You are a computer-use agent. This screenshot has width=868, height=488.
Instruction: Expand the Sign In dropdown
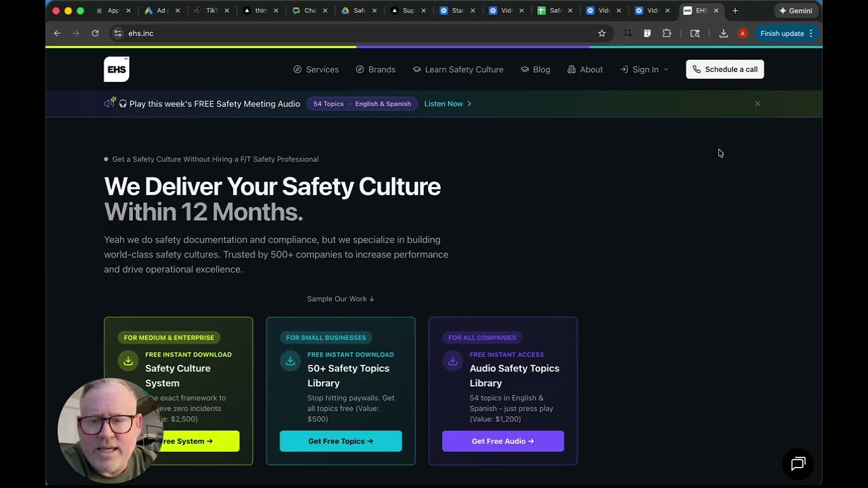pos(644,69)
